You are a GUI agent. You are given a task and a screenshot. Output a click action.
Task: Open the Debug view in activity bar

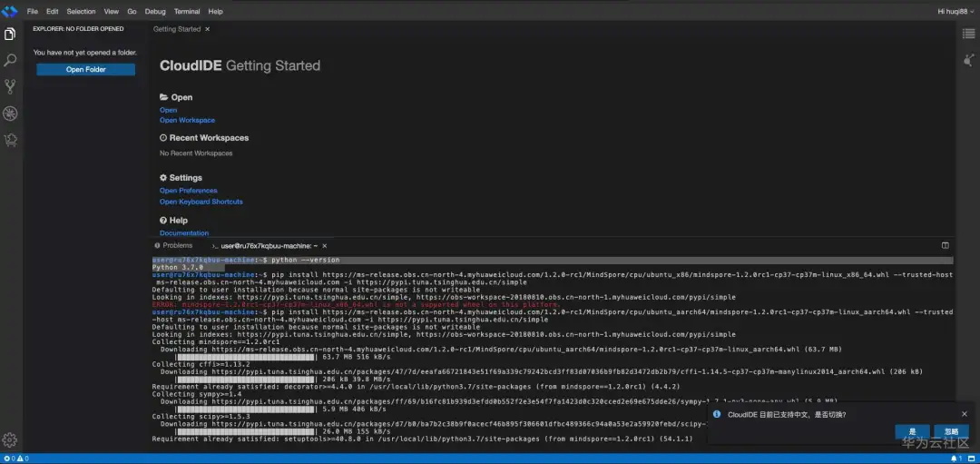point(10,114)
